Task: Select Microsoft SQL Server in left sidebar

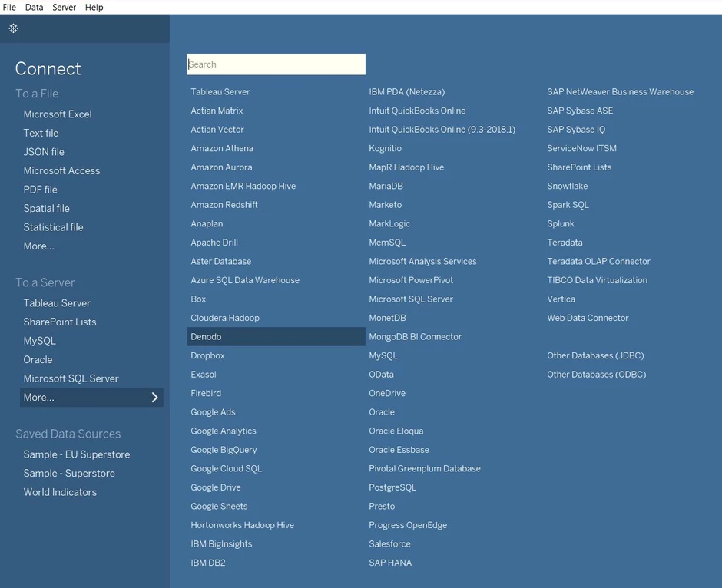Action: [x=71, y=378]
